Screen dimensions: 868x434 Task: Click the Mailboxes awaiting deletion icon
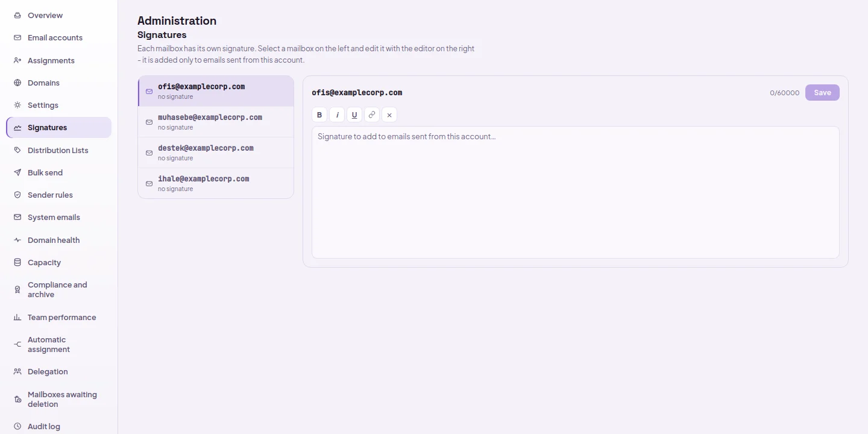(17, 399)
